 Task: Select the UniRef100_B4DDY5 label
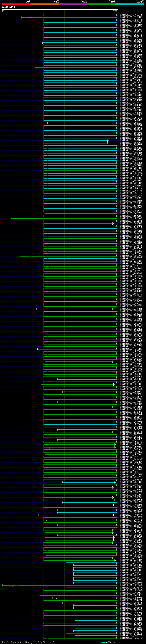pyautogui.click(x=131, y=294)
